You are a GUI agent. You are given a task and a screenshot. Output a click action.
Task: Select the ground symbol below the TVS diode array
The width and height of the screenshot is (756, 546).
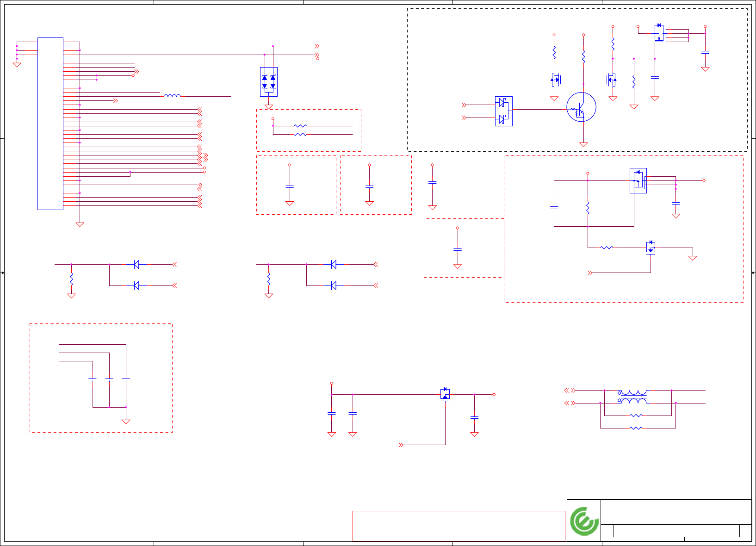[269, 106]
